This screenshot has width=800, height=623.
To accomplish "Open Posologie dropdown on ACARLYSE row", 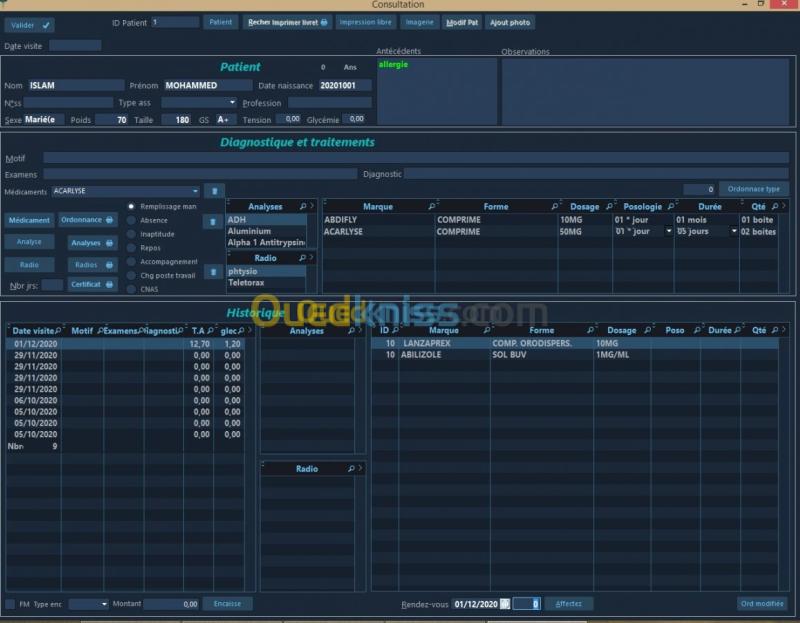I will (x=668, y=231).
